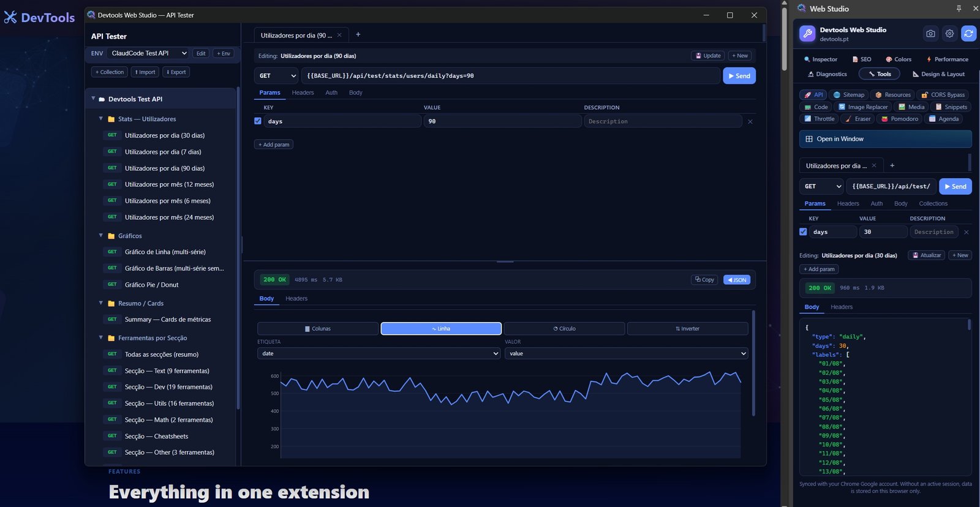
Task: Collapse the Ferramentas por Secção folder
Action: tap(101, 337)
